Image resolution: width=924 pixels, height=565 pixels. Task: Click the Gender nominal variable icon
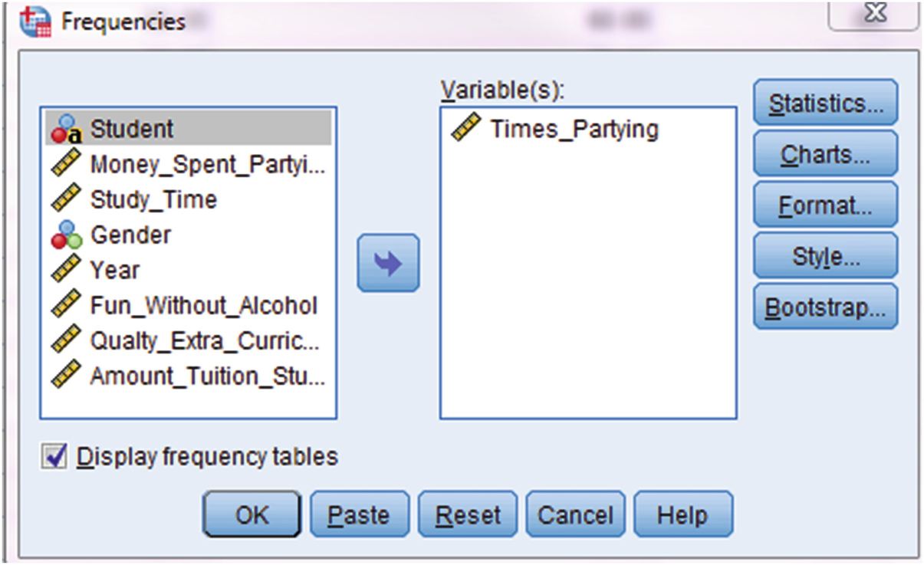[x=66, y=235]
